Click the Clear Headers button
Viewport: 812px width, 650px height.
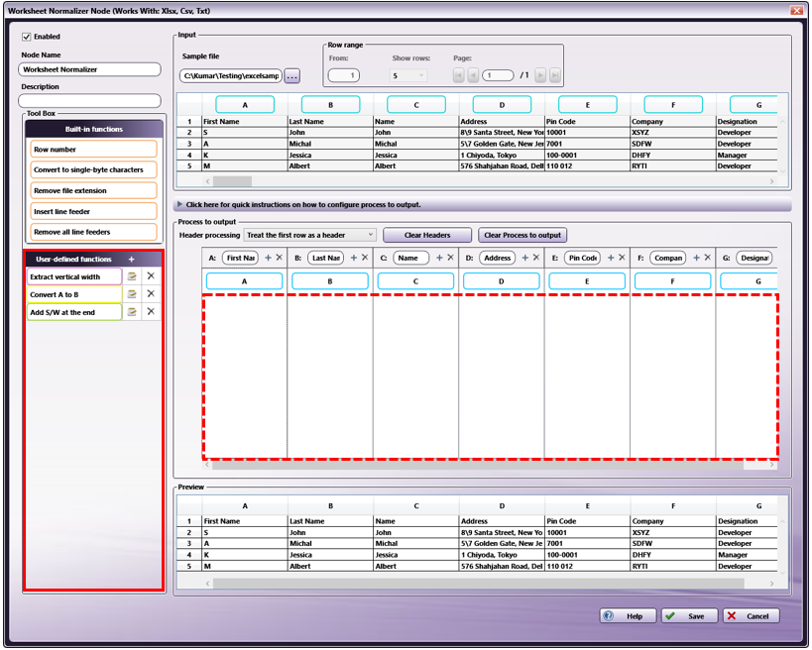(427, 235)
